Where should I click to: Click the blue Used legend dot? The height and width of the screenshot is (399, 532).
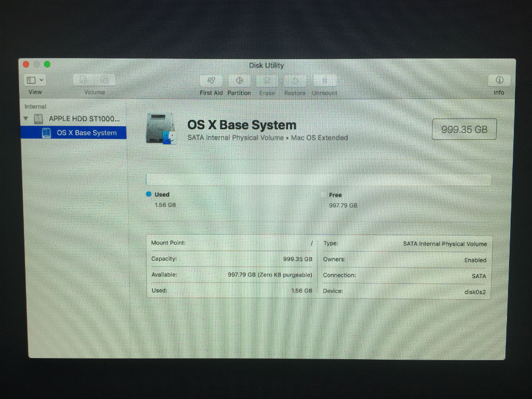[148, 194]
